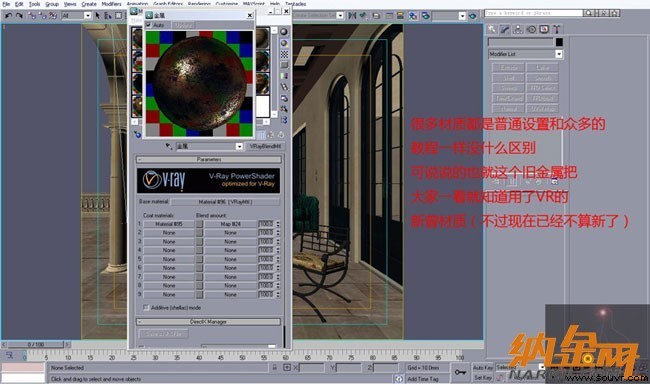Image resolution: width=650 pixels, height=384 pixels.
Task: Toggle the Auto checkbox in preview window
Action: click(148, 25)
